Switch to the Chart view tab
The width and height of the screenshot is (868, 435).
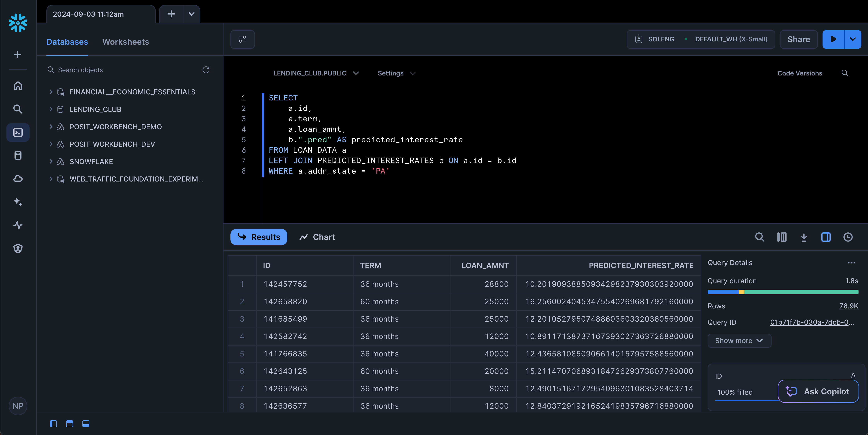[317, 237]
